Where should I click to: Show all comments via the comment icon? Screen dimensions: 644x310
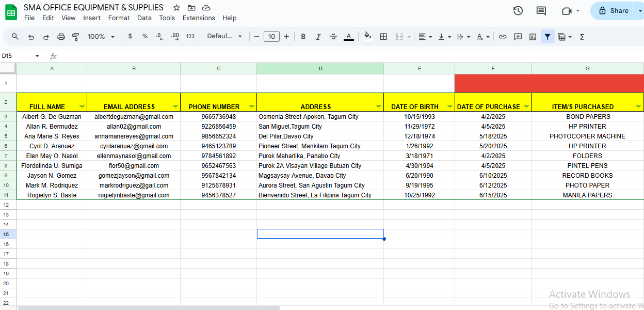(541, 11)
